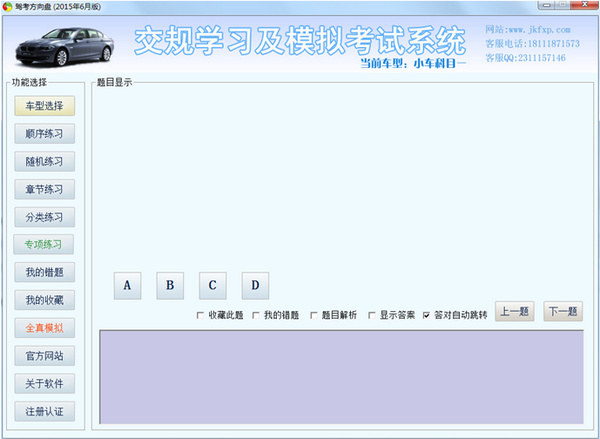Minimize the application window
The height and width of the screenshot is (439, 600).
coord(547,5)
